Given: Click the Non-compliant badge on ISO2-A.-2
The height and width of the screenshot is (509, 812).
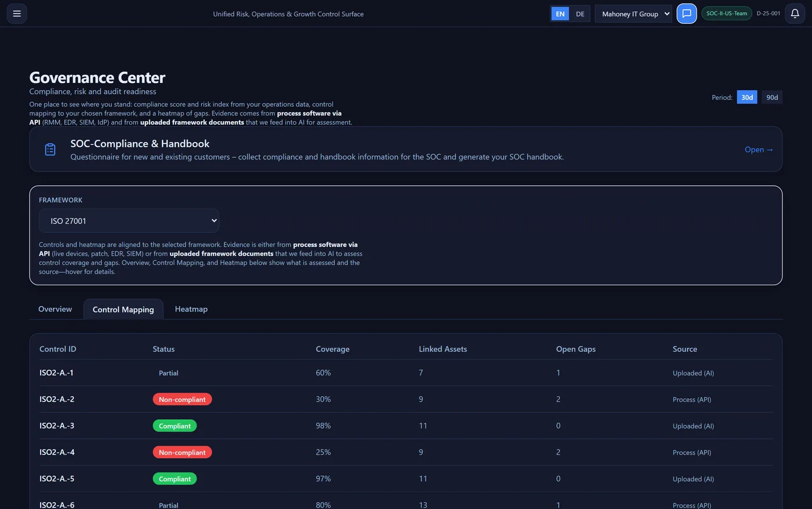Looking at the screenshot, I should click(182, 399).
